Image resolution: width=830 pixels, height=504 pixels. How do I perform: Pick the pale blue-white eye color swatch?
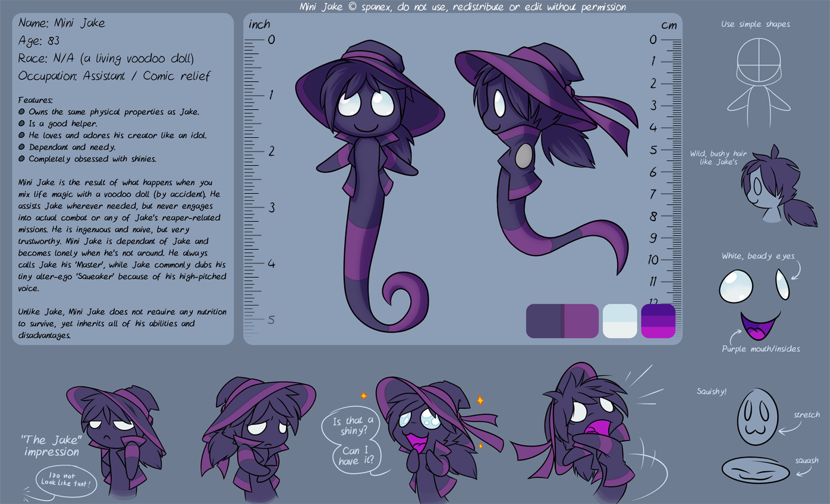(x=620, y=321)
